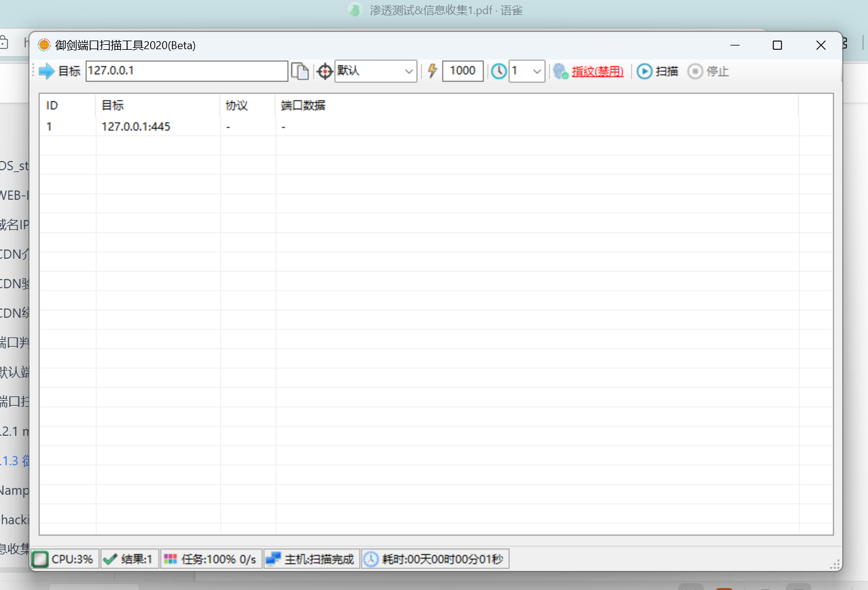Click the 主机:扫描完成 status text
This screenshot has height=590, width=868.
[x=319, y=559]
